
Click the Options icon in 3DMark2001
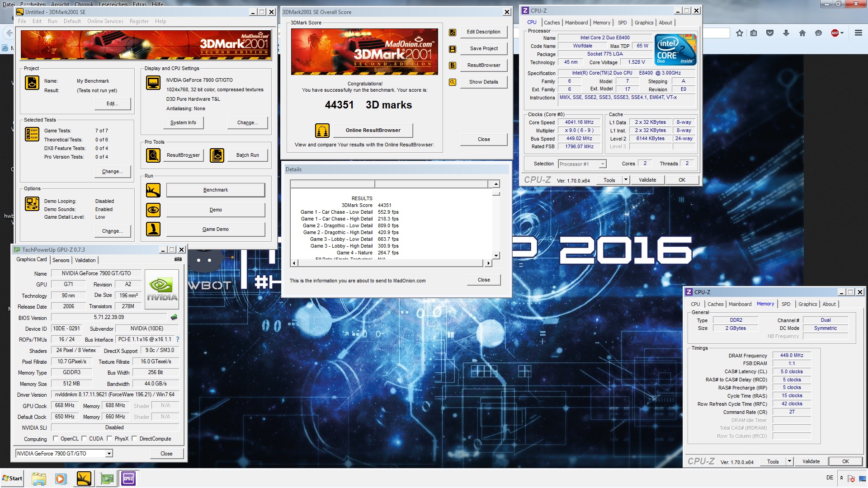coord(32,204)
